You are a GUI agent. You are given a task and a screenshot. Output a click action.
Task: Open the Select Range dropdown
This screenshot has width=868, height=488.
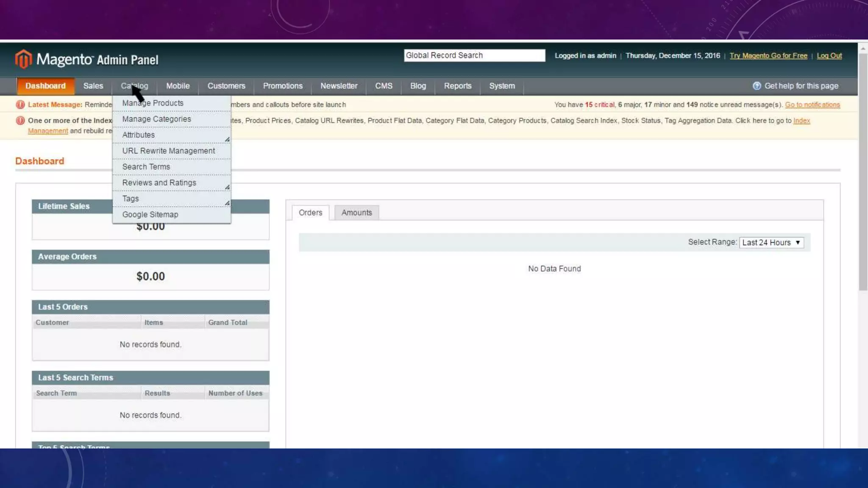point(771,242)
